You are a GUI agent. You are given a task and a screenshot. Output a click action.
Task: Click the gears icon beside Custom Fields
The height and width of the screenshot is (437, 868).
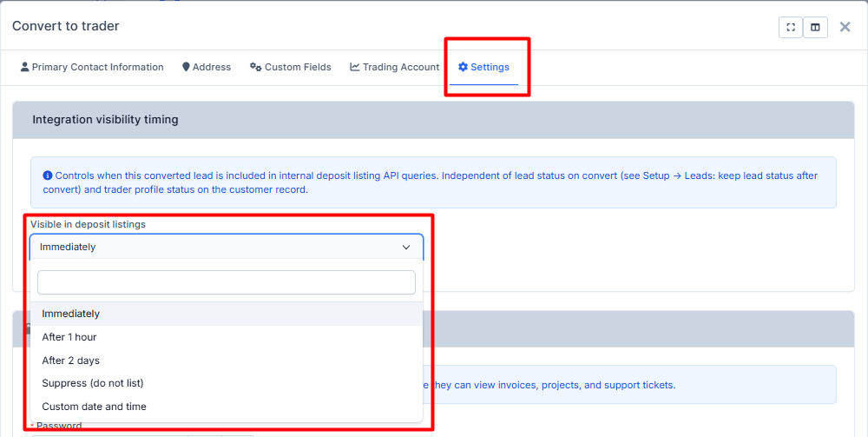255,67
